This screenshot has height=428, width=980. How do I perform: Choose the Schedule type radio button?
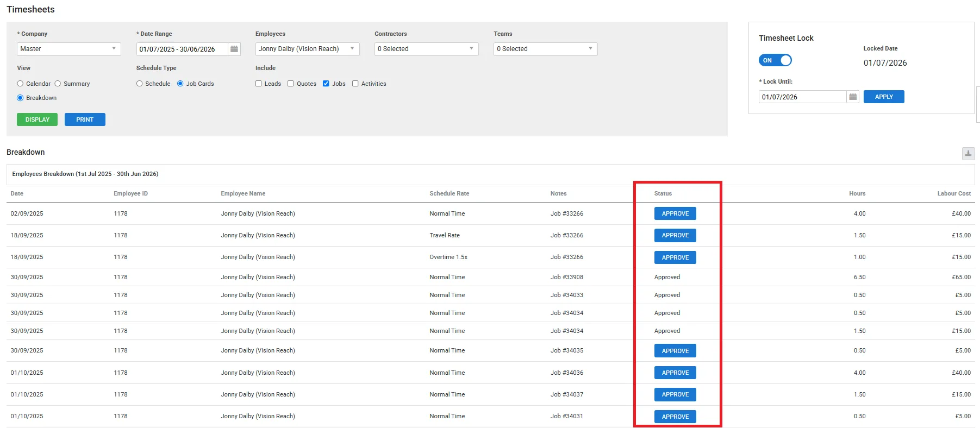click(140, 84)
